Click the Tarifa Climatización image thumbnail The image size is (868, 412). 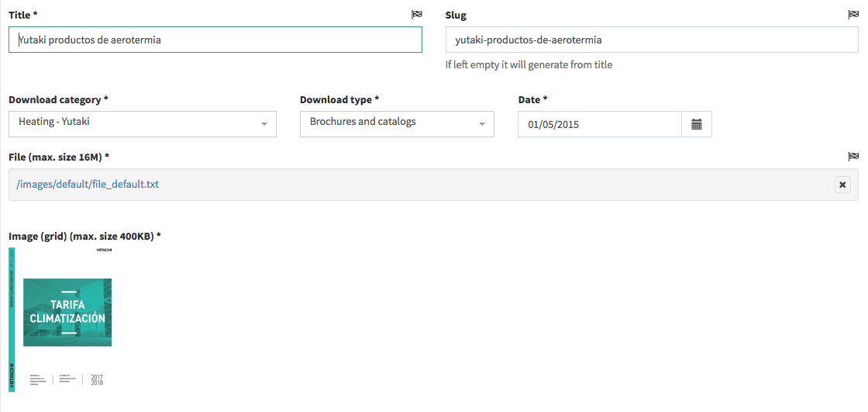point(60,318)
